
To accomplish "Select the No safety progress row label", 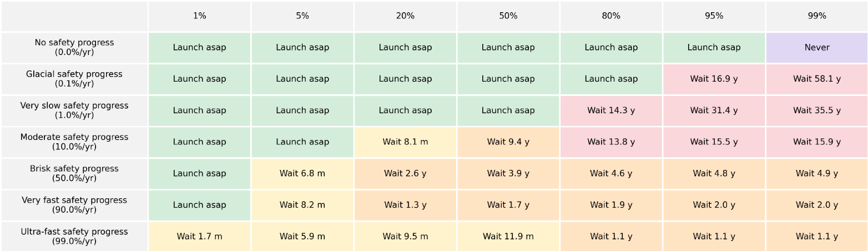I will pyautogui.click(x=74, y=47).
